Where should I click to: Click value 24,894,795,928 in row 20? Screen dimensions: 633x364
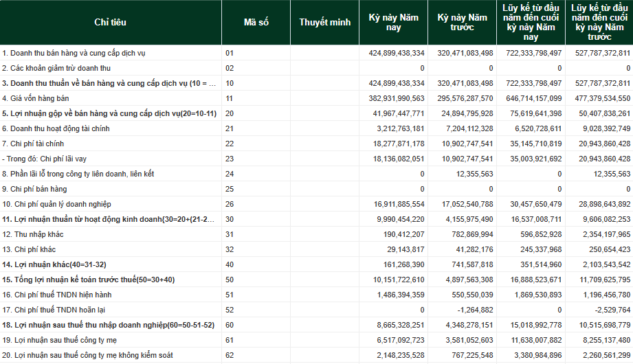coord(467,113)
